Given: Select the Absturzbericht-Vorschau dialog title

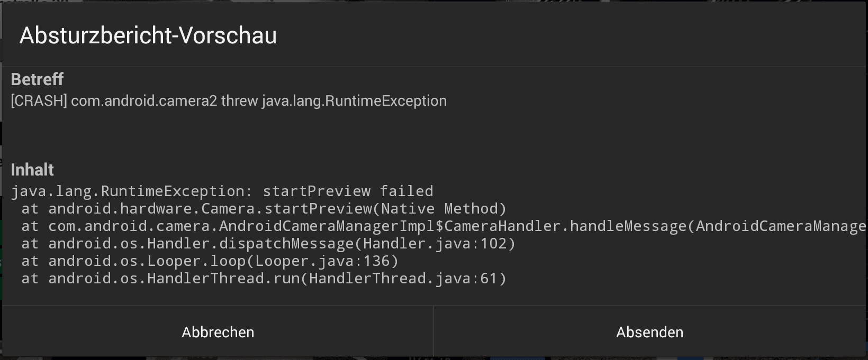Looking at the screenshot, I should click(148, 35).
